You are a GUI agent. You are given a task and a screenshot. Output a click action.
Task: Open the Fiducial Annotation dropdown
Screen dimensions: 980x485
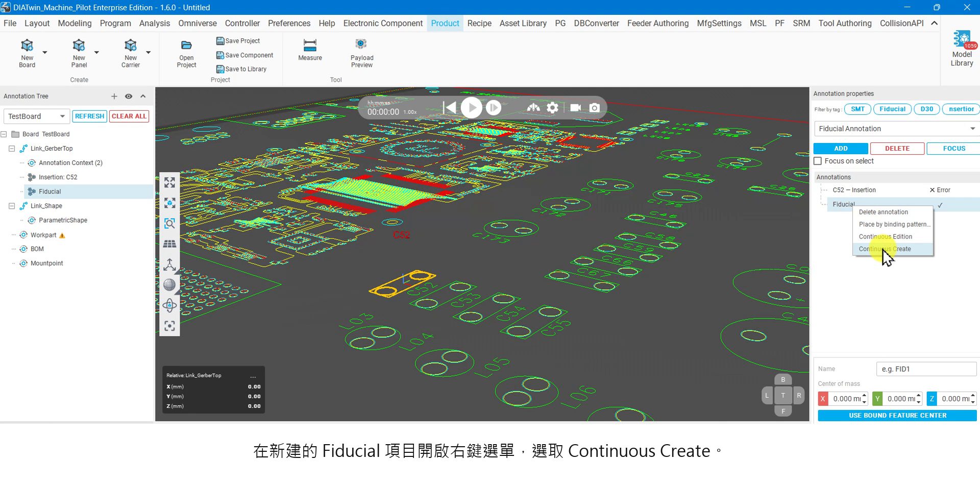pos(896,129)
